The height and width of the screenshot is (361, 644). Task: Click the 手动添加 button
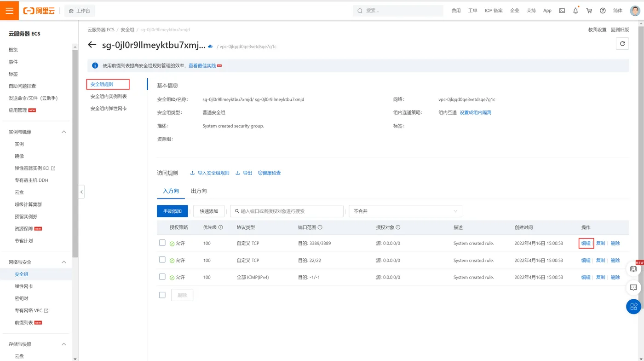point(172,211)
